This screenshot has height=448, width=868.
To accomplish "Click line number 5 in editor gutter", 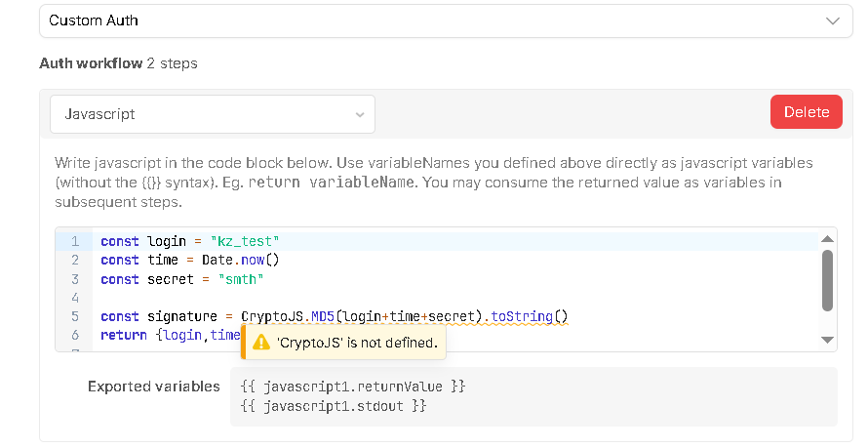I will (74, 316).
